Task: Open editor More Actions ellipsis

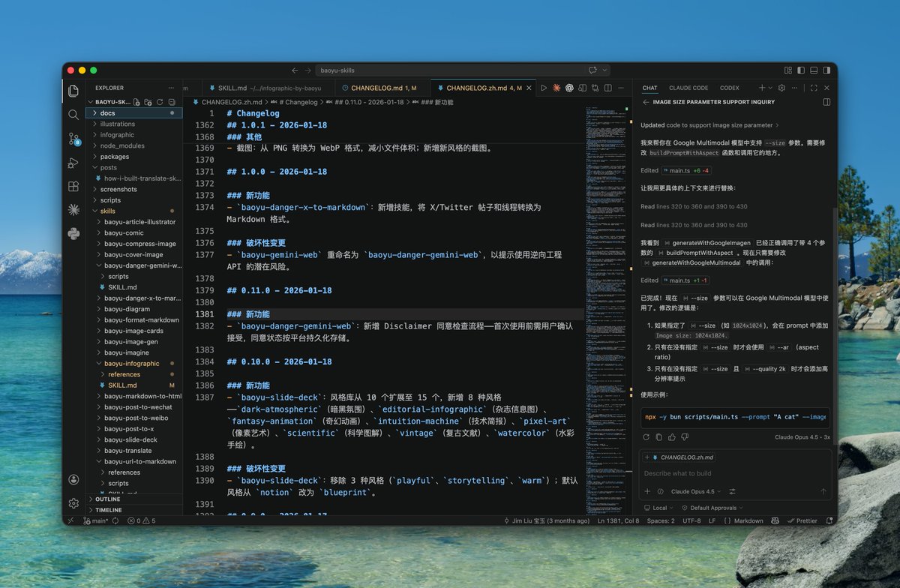Action: tap(621, 88)
